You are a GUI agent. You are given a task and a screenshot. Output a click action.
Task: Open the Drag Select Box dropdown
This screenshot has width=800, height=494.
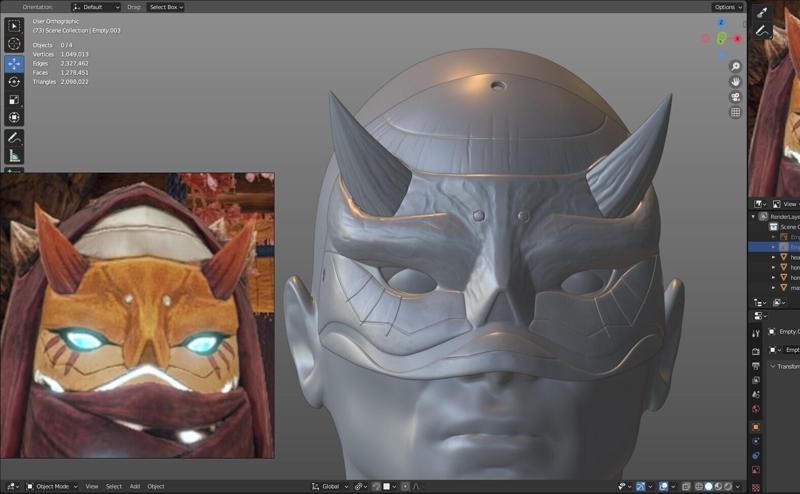tap(165, 7)
